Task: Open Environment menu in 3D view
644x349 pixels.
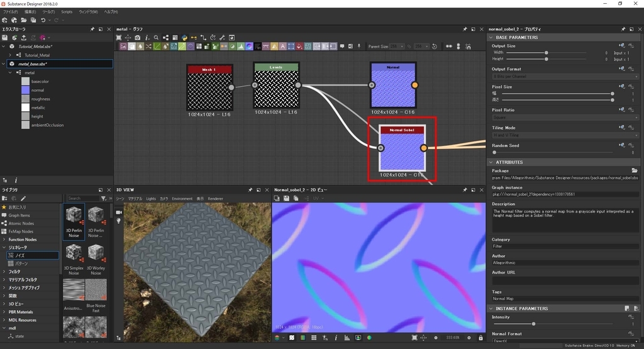Action: [182, 199]
